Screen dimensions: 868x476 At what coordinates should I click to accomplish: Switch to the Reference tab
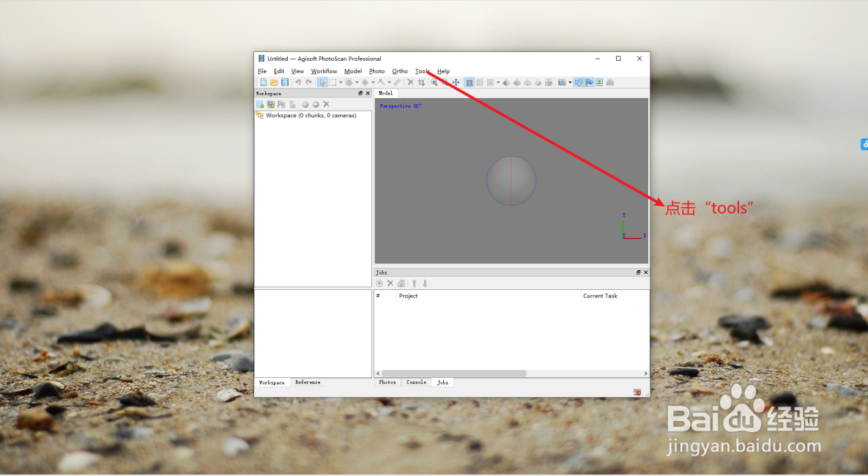(308, 382)
